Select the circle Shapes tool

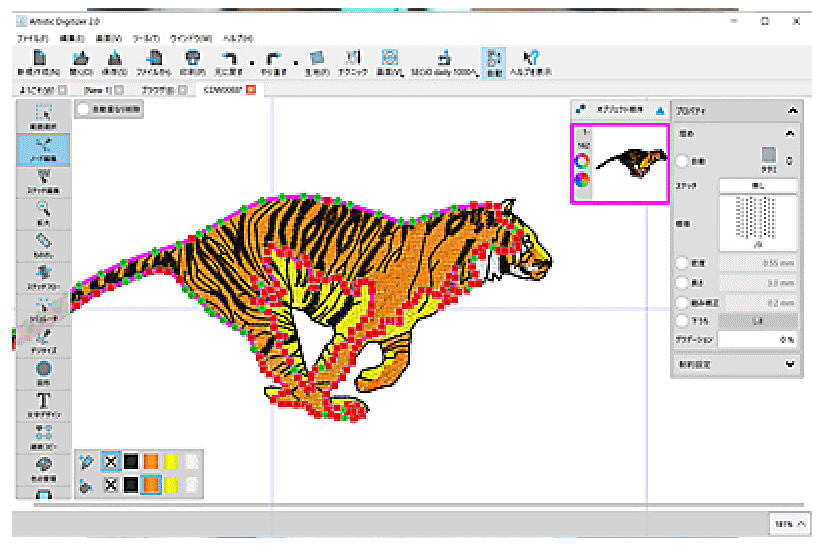click(44, 373)
